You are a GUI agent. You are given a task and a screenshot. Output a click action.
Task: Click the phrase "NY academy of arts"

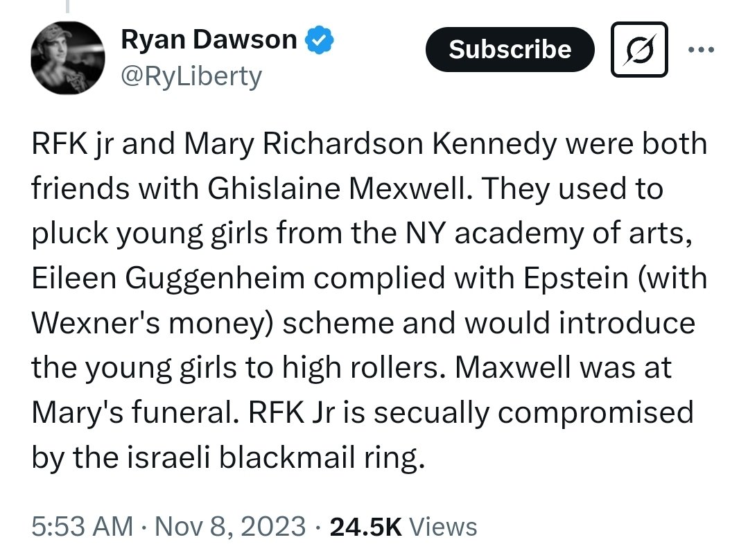point(529,234)
